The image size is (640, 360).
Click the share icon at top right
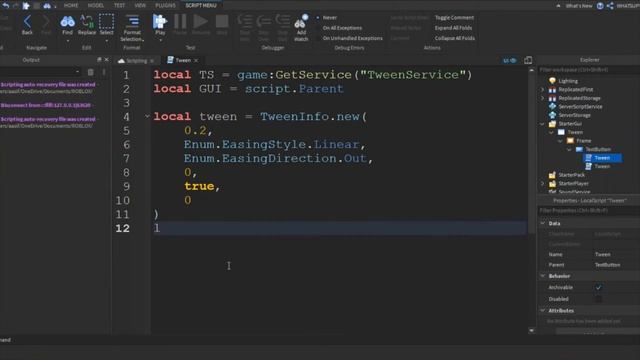[610, 6]
